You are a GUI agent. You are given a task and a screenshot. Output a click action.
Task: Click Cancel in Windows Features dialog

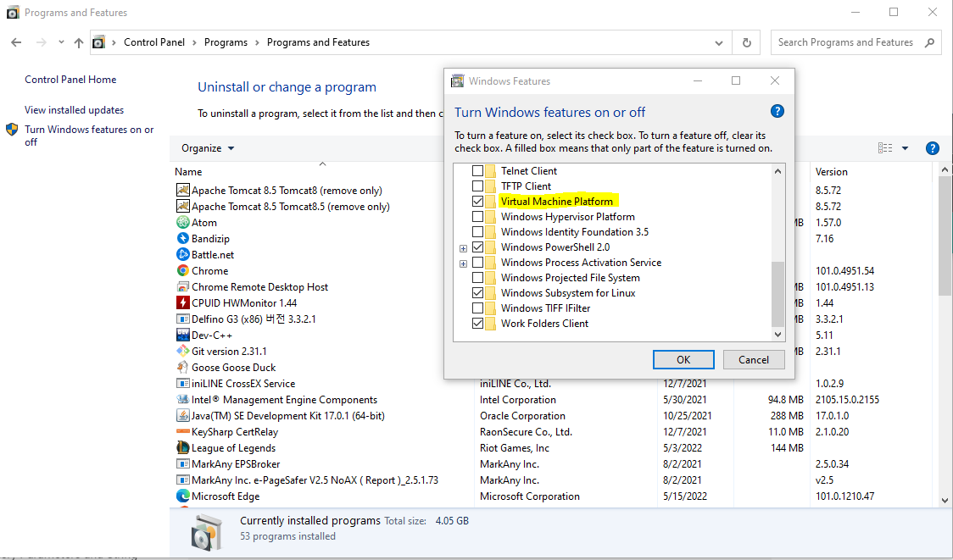(x=754, y=359)
